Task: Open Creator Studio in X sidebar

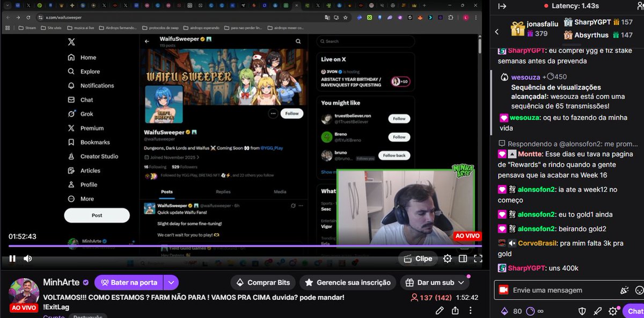Action: coord(93,156)
